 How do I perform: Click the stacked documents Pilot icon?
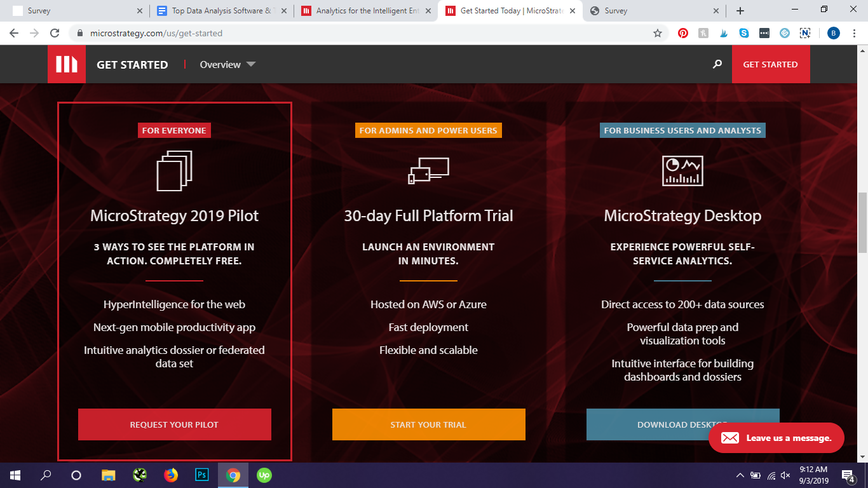coord(174,170)
